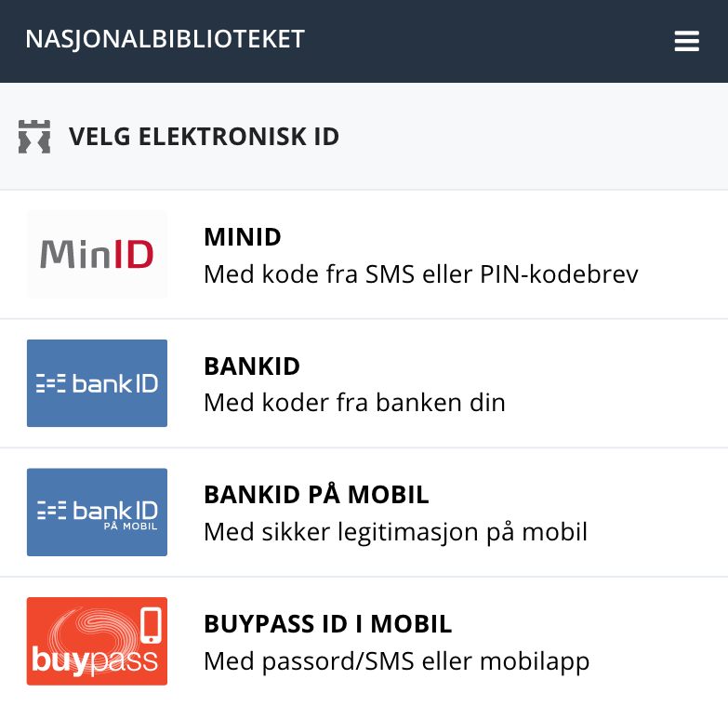Click the phone symbol in Buypass logo
The width and height of the screenshot is (728, 706).
tap(151, 625)
